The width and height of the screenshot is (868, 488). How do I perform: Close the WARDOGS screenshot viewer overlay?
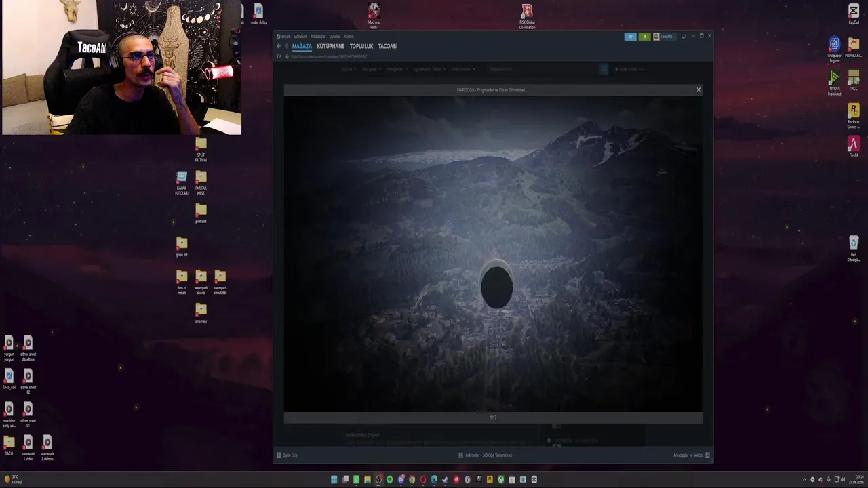[x=698, y=89]
